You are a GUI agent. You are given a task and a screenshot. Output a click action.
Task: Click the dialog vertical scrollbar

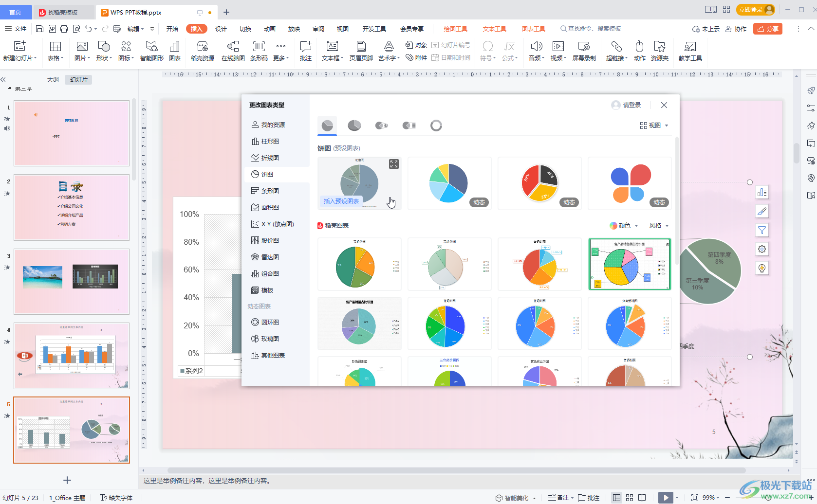pyautogui.click(x=677, y=202)
